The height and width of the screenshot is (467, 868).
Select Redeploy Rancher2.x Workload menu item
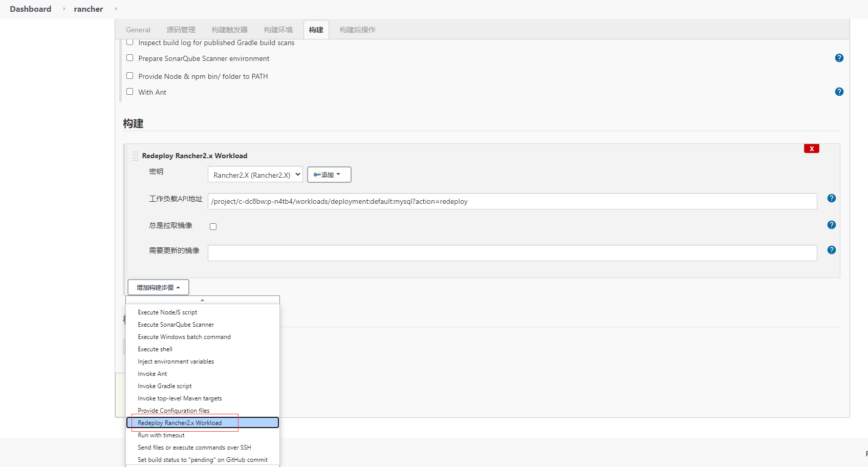tap(203, 423)
